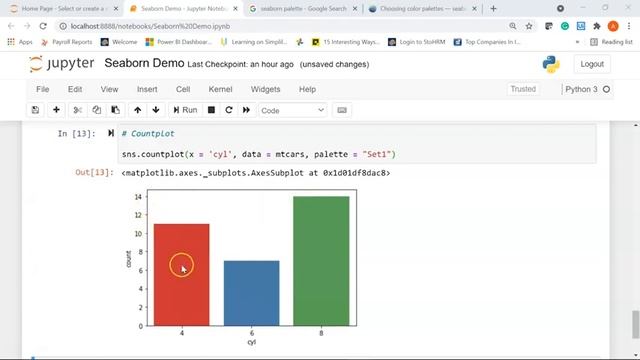This screenshot has width=640, height=360.
Task: Close the Seaborn Demo browser tab
Action: pos(236,9)
